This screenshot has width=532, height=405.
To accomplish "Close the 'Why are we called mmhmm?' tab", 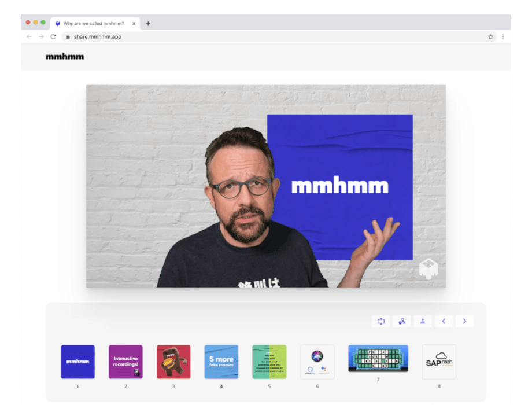I will [134, 23].
